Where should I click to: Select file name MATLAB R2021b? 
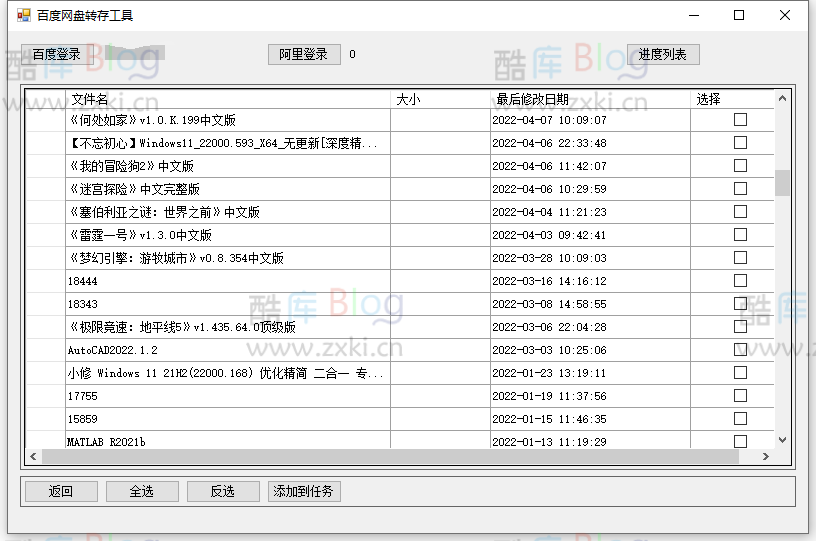(x=106, y=442)
